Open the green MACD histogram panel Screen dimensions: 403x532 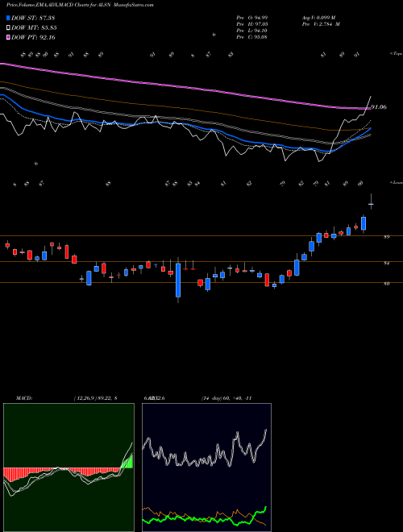(69, 468)
